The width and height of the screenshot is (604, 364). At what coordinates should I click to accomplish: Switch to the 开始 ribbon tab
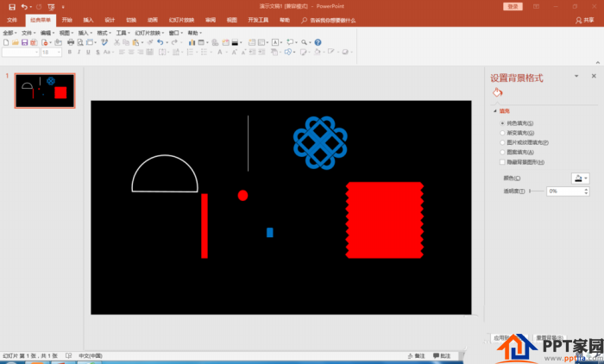point(67,20)
